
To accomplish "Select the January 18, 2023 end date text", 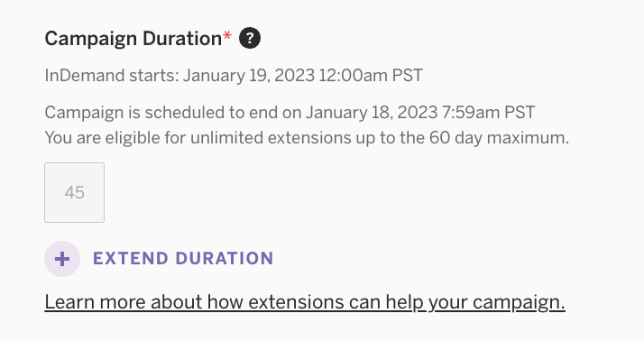I will tap(372, 113).
